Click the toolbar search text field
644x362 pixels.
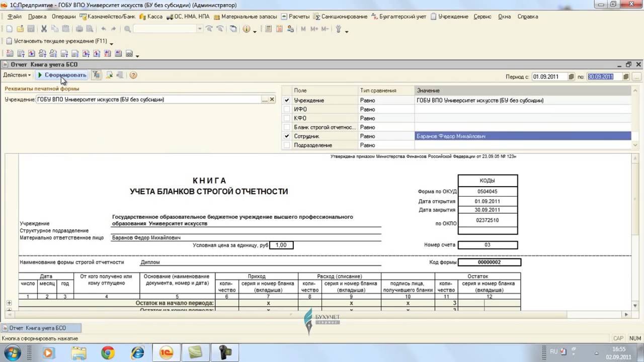click(165, 29)
